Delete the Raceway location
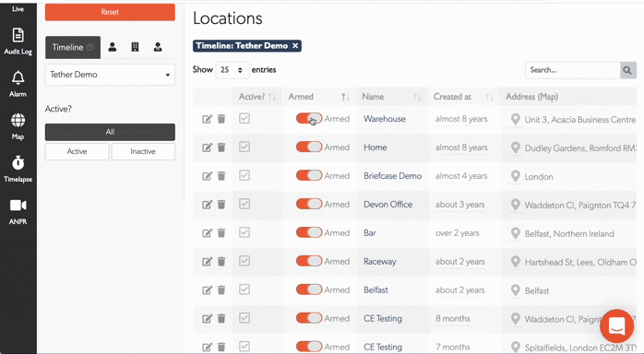 [x=221, y=261]
